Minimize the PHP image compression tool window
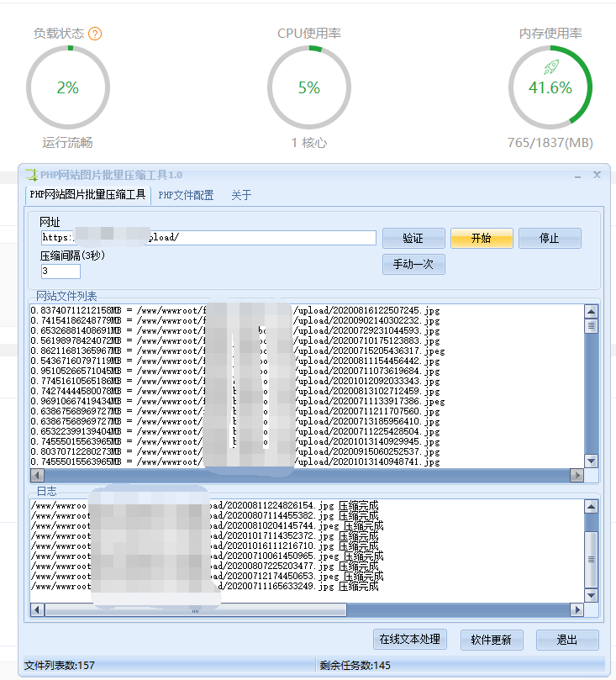Image resolution: width=616 pixels, height=680 pixels. click(x=577, y=176)
